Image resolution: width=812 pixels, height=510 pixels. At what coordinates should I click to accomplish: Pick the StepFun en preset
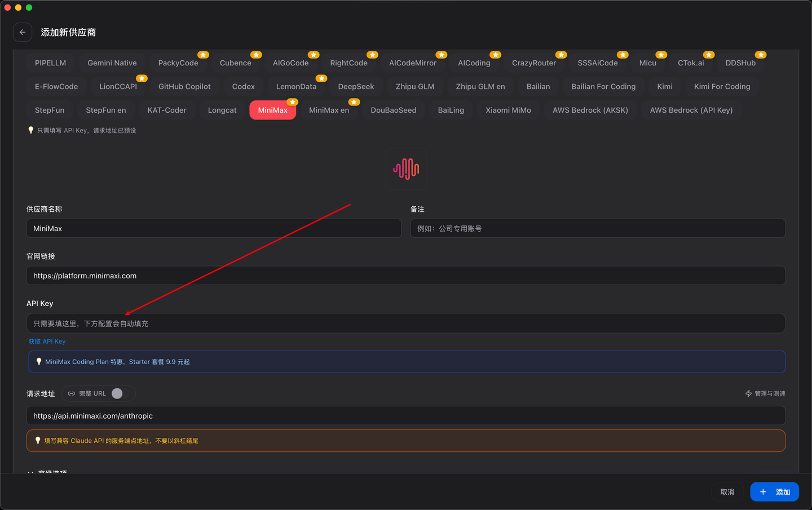click(106, 110)
